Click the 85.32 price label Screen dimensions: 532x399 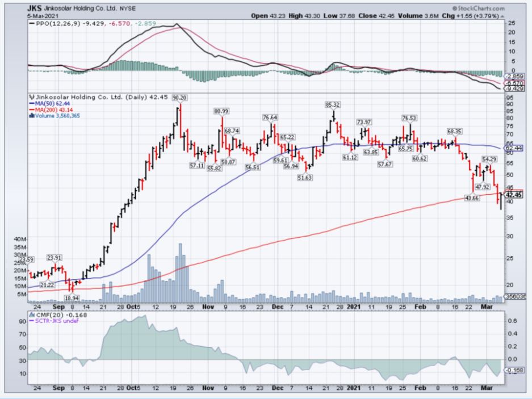(x=333, y=105)
